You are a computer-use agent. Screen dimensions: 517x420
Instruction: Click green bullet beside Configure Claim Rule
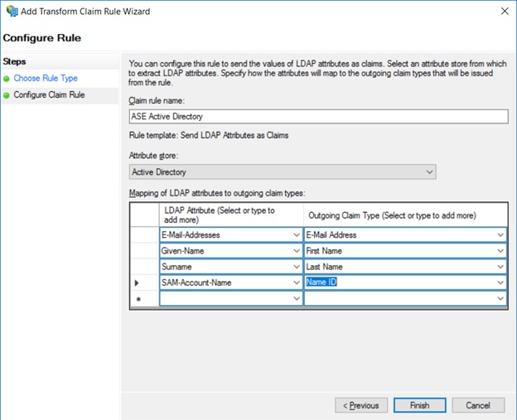click(x=7, y=96)
